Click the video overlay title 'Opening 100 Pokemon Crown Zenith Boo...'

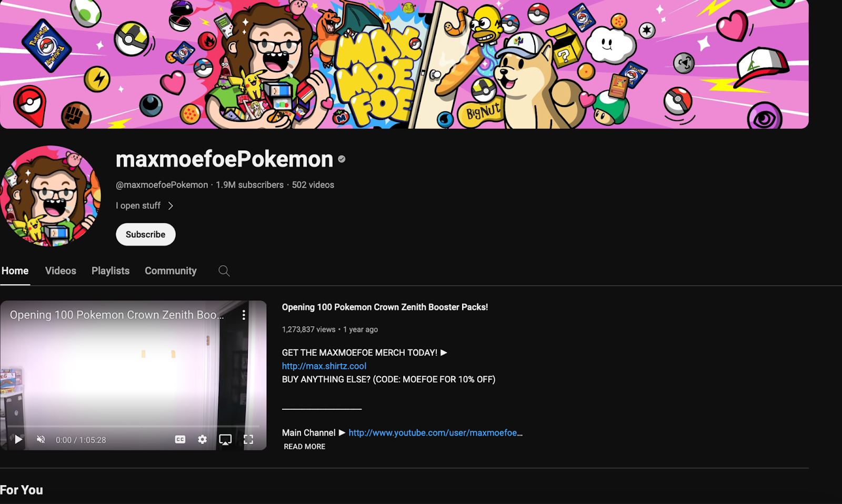[117, 315]
